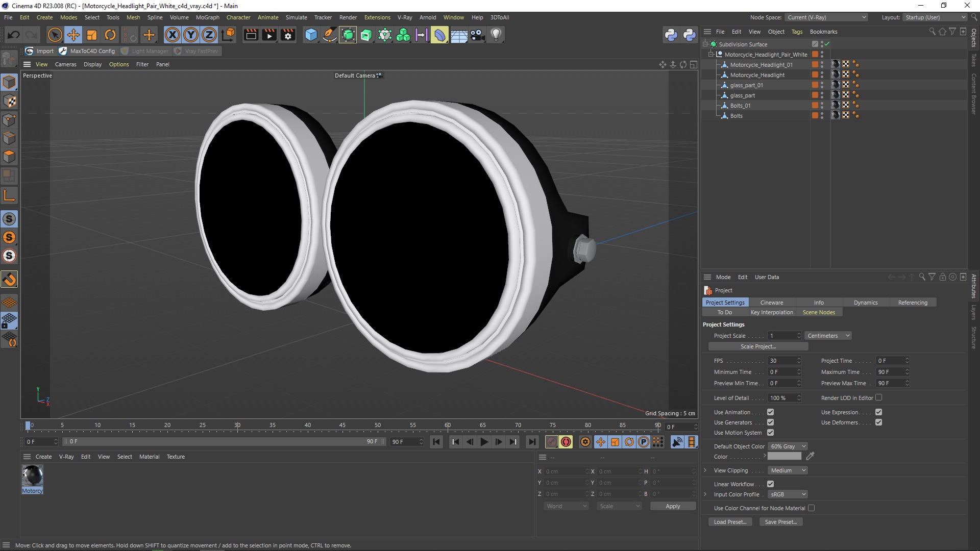Click Load Preset button
980x551 pixels.
(x=730, y=522)
